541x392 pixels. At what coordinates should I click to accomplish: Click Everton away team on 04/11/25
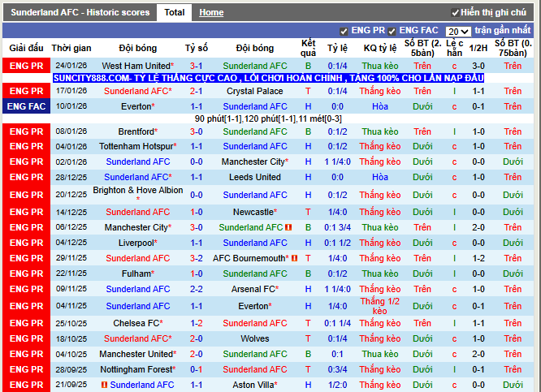tap(254, 306)
